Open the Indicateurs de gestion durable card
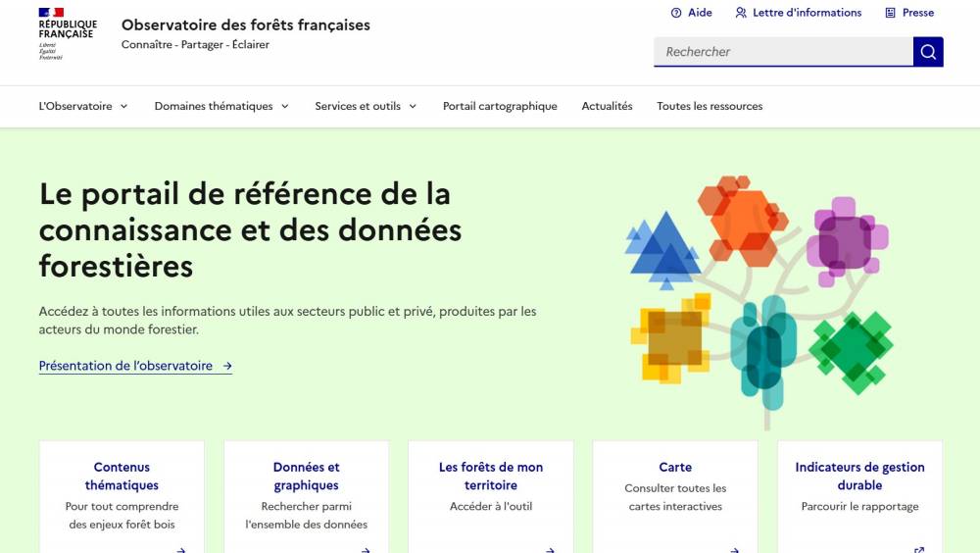Screen dimensions: 980x553 [860, 497]
